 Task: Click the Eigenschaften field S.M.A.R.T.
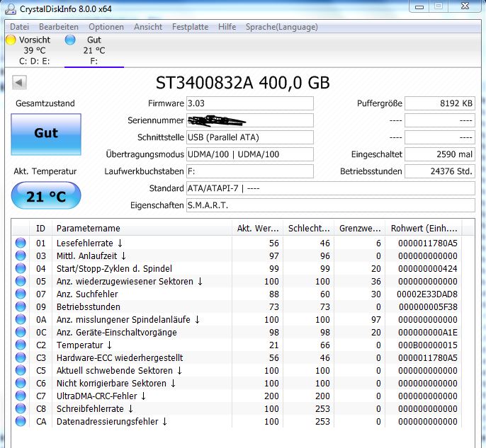330,205
